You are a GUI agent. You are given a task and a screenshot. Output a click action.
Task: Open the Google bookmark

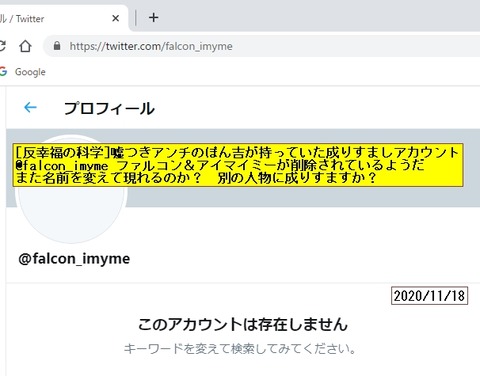23,72
